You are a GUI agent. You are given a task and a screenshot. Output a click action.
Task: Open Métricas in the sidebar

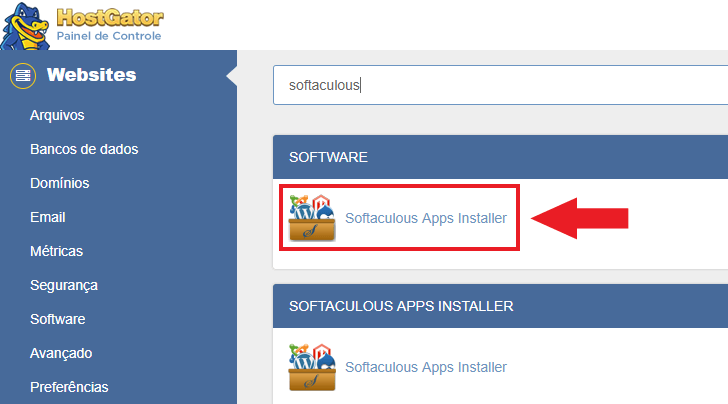tap(56, 251)
